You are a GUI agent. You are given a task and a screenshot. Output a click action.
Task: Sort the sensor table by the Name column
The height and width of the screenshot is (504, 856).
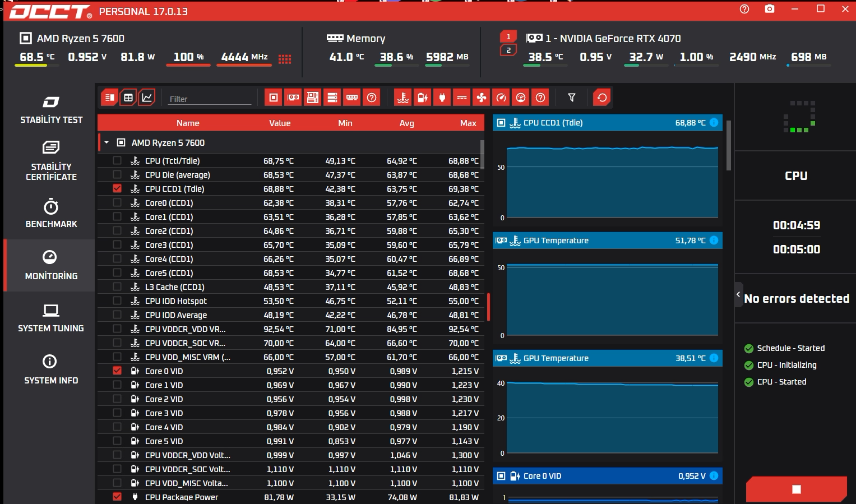click(188, 123)
